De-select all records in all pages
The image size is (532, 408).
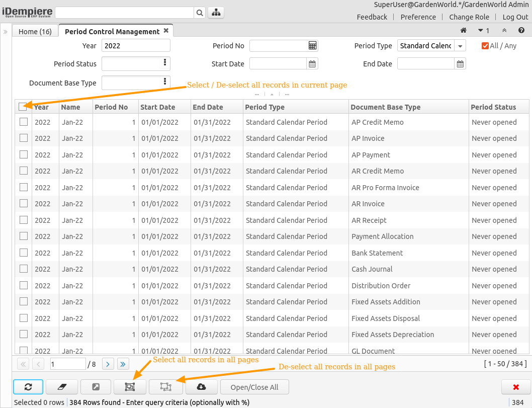click(x=166, y=387)
